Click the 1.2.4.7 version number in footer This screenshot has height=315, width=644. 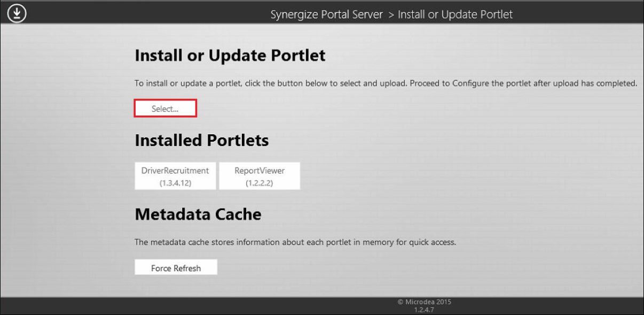pos(425,309)
